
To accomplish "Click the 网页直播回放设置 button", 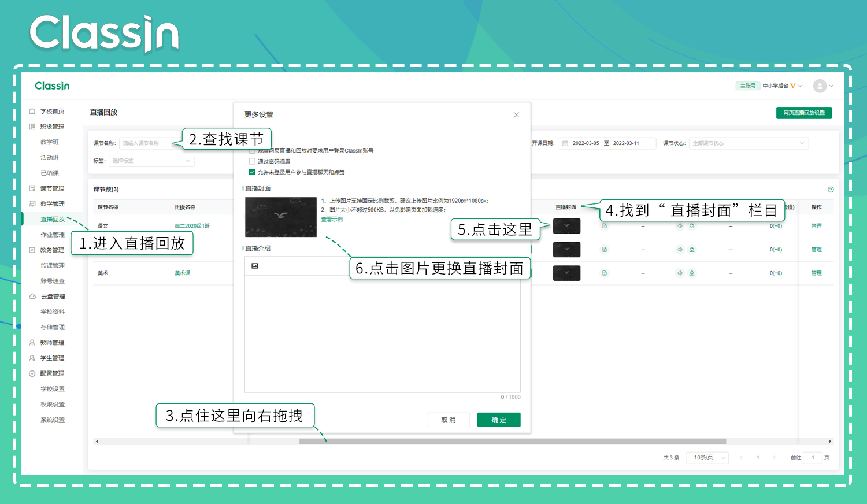I will pos(804,113).
